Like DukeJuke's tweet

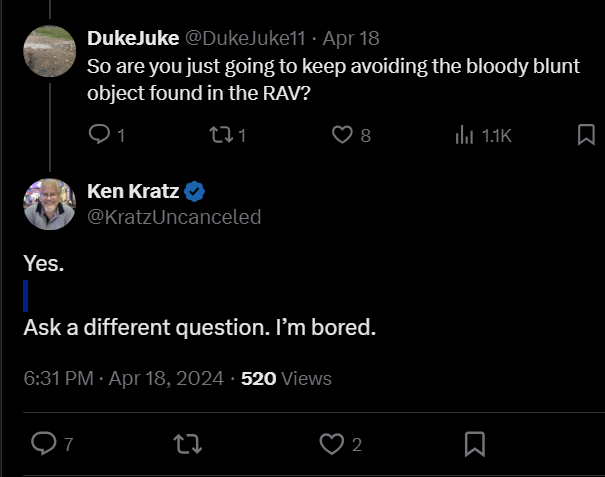click(x=343, y=135)
